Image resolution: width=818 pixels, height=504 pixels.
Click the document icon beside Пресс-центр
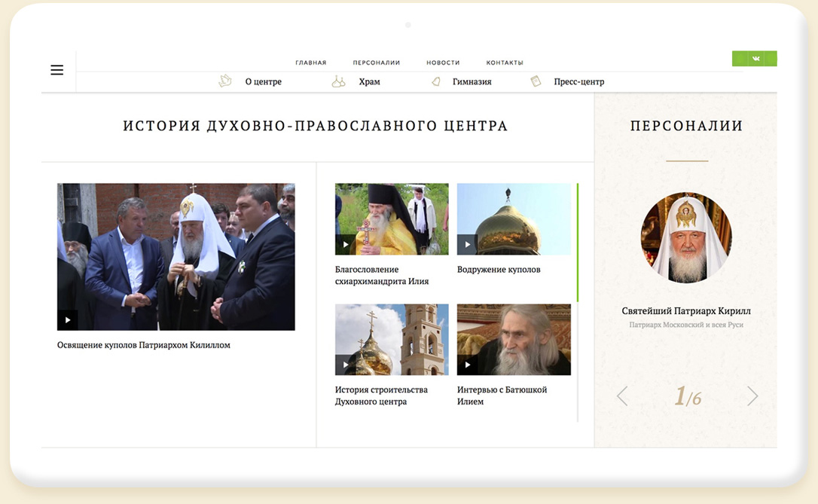(x=536, y=81)
